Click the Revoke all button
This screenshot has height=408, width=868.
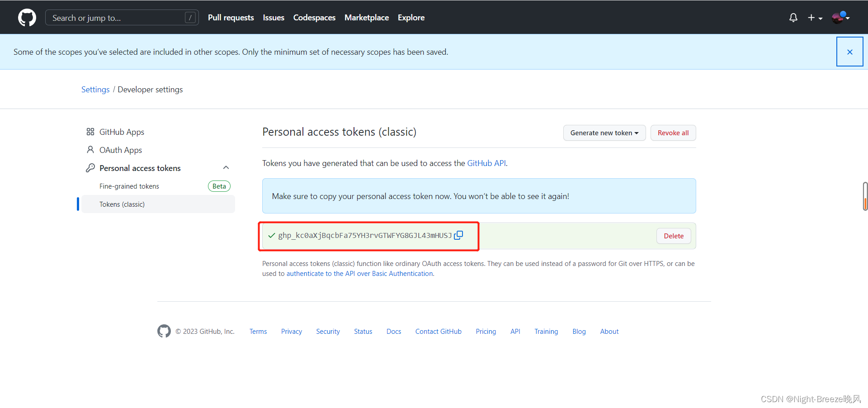(x=673, y=133)
